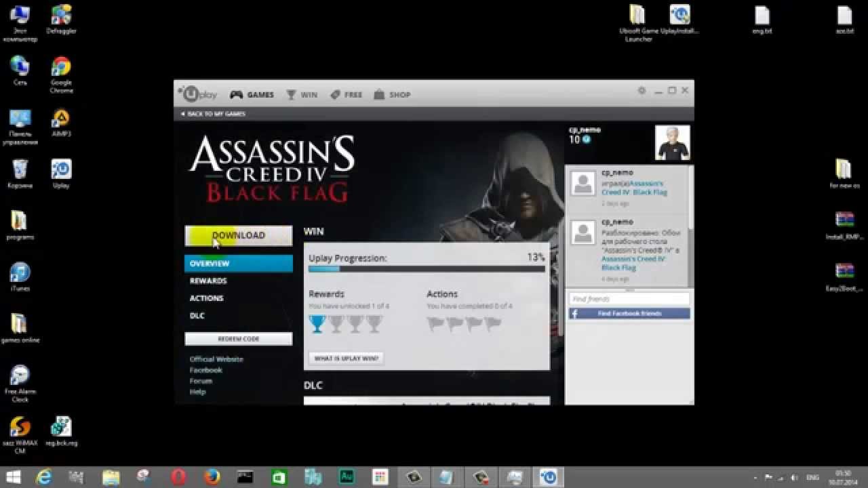The image size is (868, 488).
Task: Open the UplayInstaller desktop icon
Action: (x=679, y=20)
